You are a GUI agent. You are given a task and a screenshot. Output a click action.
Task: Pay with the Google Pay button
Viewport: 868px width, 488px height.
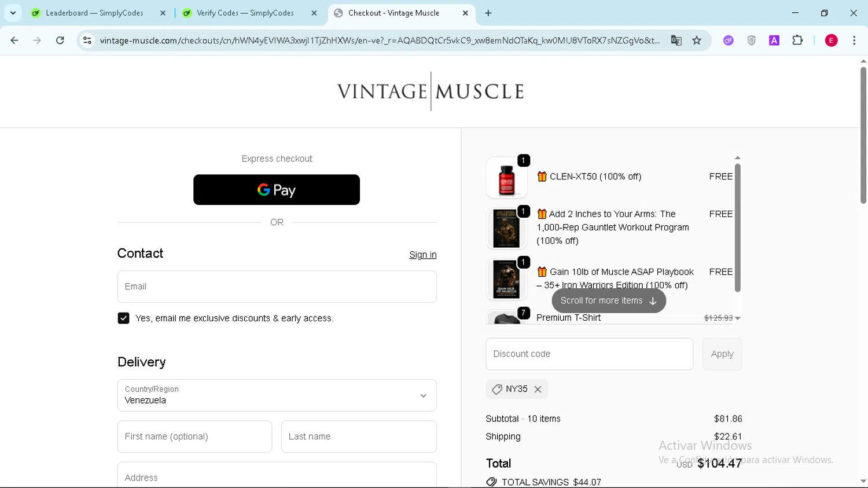[277, 190]
